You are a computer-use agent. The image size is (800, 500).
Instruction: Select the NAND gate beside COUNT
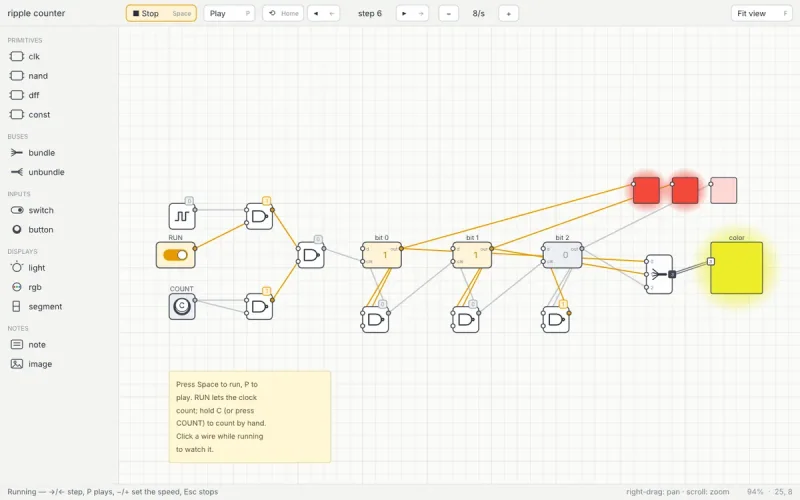coord(259,307)
